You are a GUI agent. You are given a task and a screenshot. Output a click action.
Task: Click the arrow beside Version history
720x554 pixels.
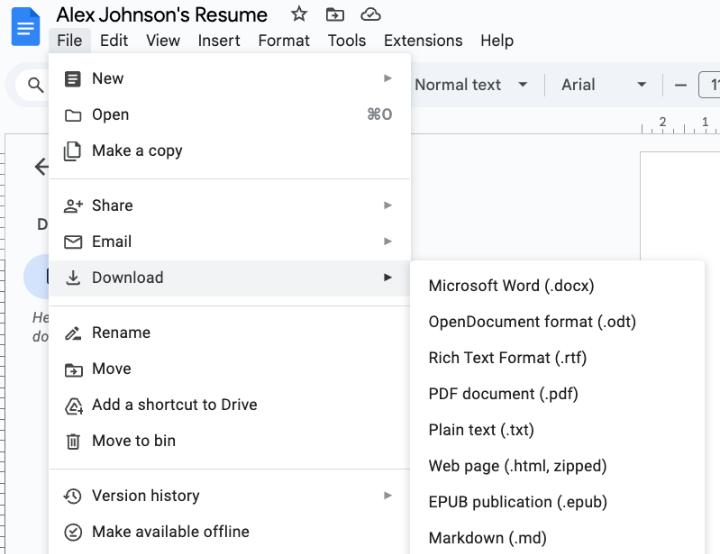pos(388,496)
